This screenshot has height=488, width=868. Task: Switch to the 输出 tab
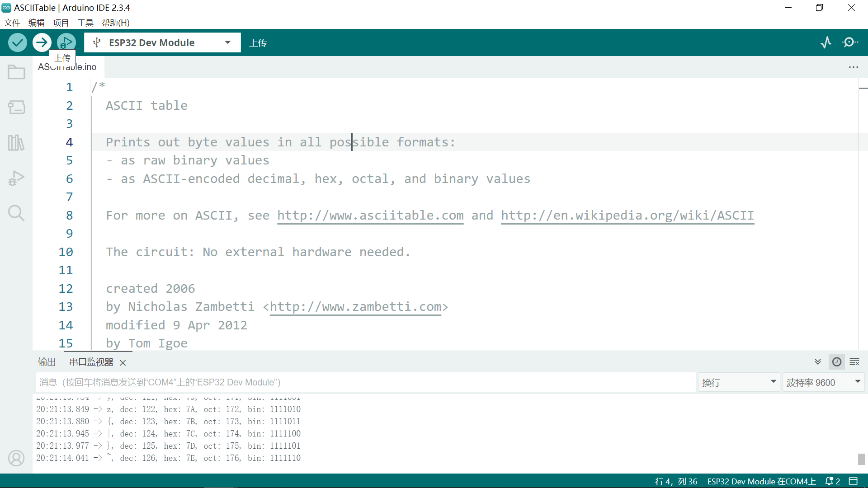click(x=47, y=362)
